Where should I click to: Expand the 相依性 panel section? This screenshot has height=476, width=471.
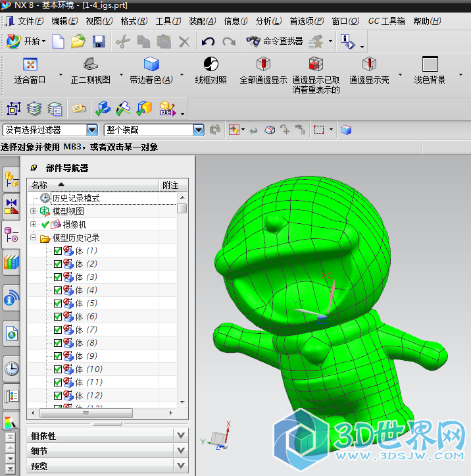(182, 436)
